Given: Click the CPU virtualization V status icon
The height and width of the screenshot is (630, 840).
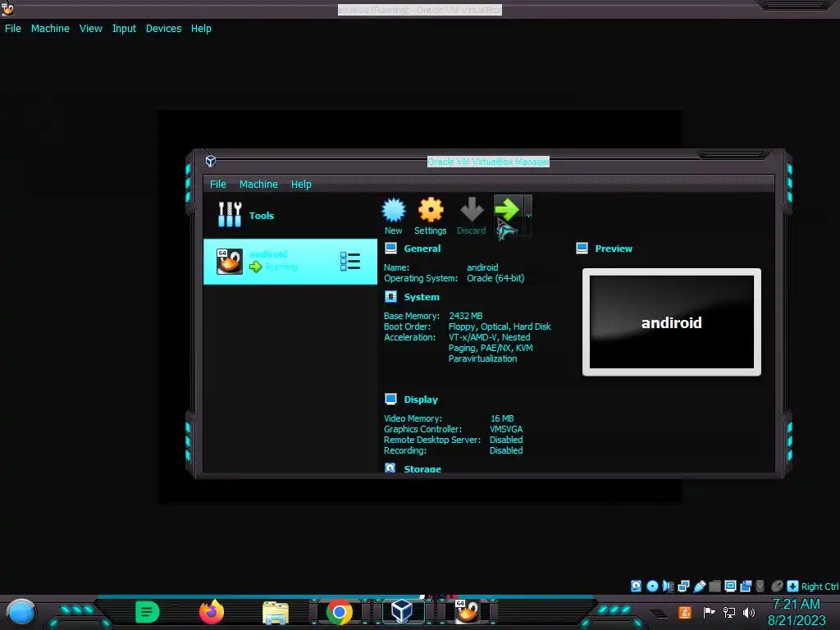Looking at the screenshot, I should [760, 586].
